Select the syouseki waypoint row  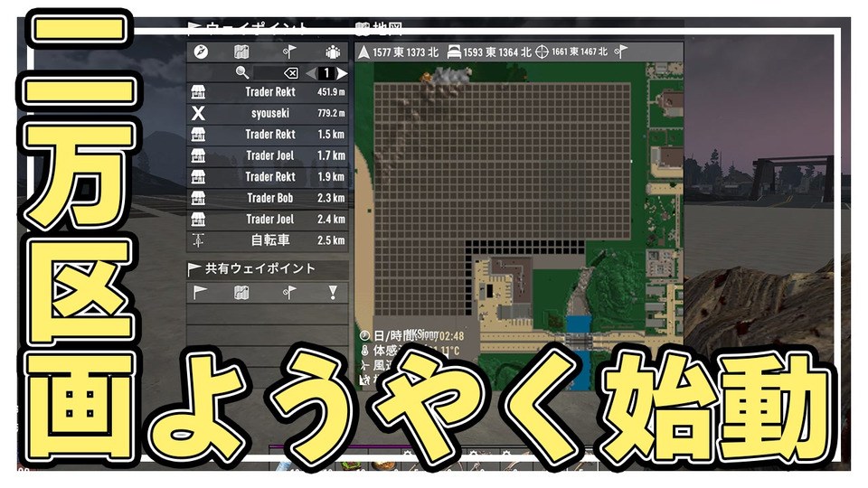[x=268, y=114]
